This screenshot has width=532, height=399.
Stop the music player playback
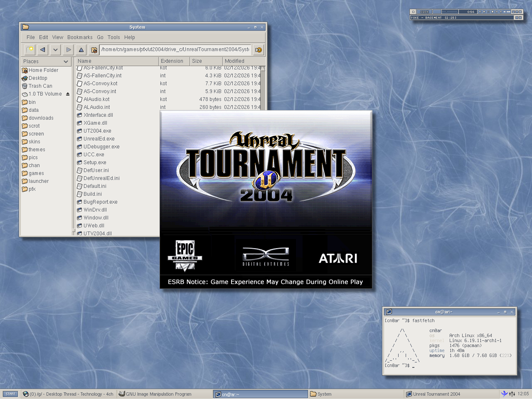(493, 12)
